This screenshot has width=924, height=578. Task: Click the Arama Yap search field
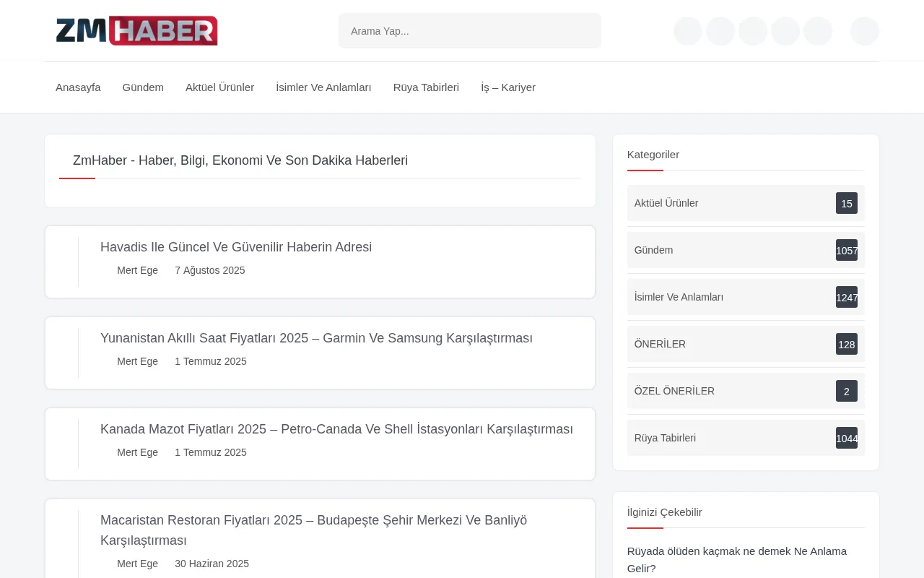[469, 30]
